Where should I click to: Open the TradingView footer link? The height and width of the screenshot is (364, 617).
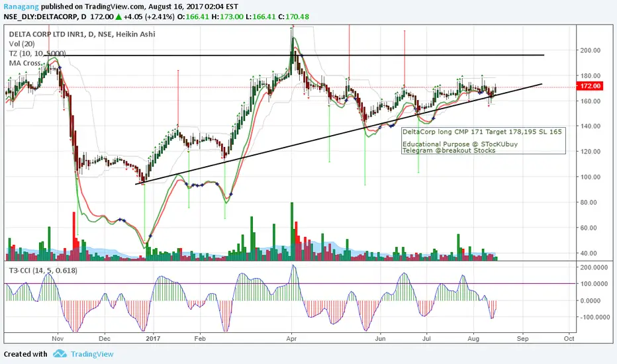click(x=92, y=354)
